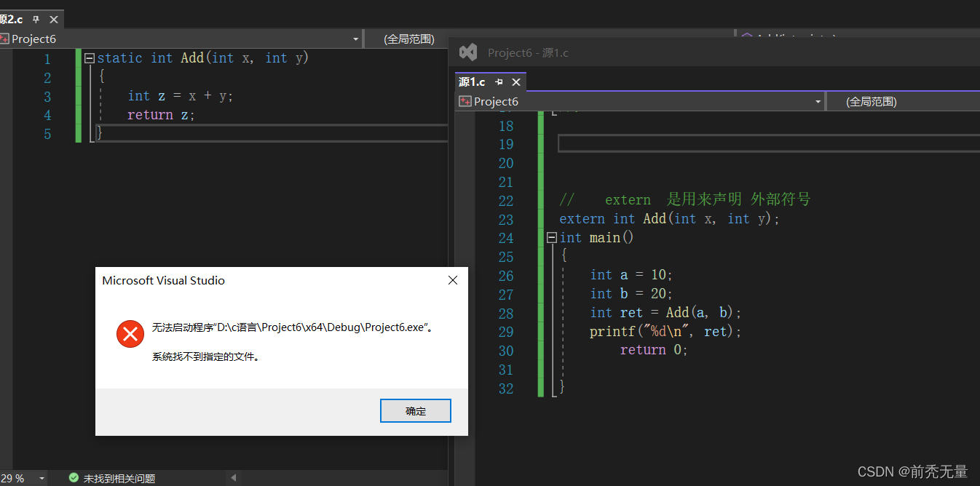The image size is (980, 486).
Task: Click the empty highlighted line 19 in 源1.c
Action: click(769, 143)
